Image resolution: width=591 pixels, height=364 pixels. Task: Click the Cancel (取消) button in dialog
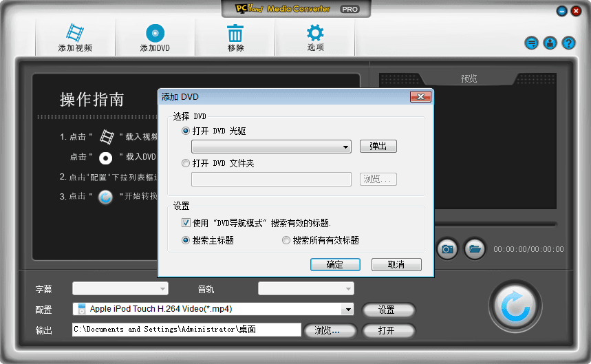[x=396, y=265]
